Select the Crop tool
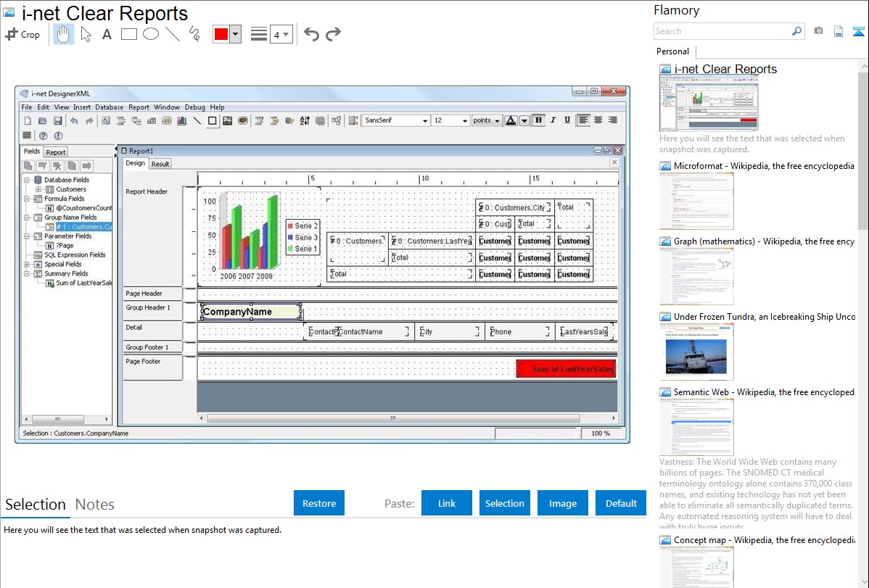Screen dimensions: 869x588 [x=22, y=34]
